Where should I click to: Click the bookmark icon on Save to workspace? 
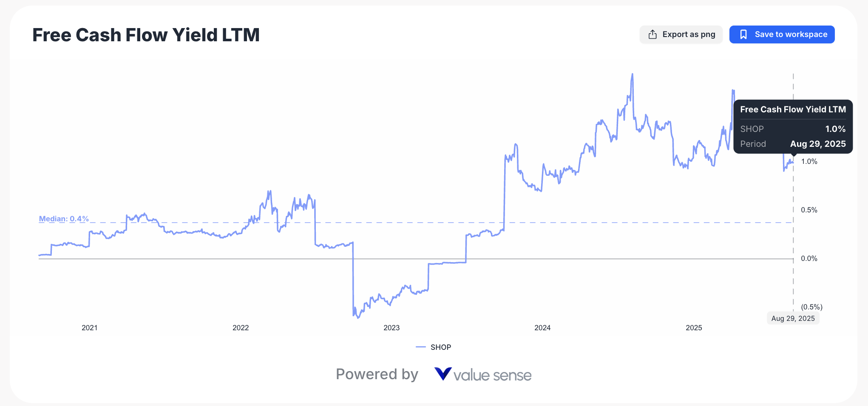tap(743, 34)
